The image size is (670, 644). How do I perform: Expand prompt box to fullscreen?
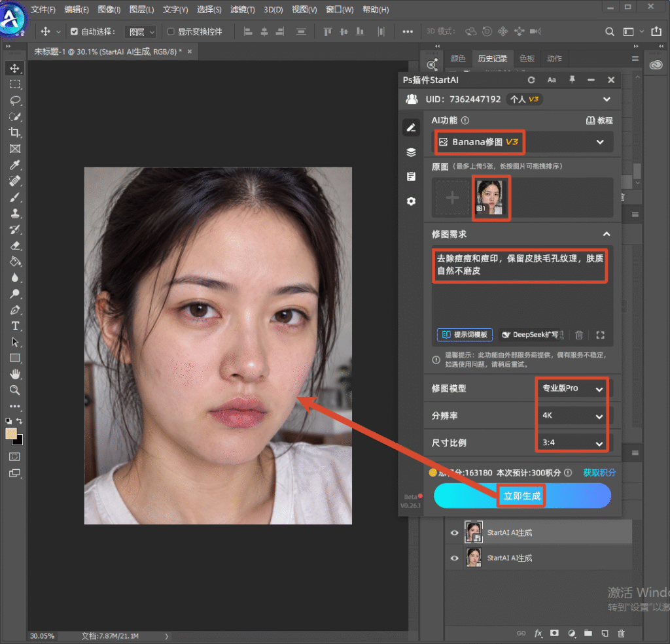tap(601, 335)
